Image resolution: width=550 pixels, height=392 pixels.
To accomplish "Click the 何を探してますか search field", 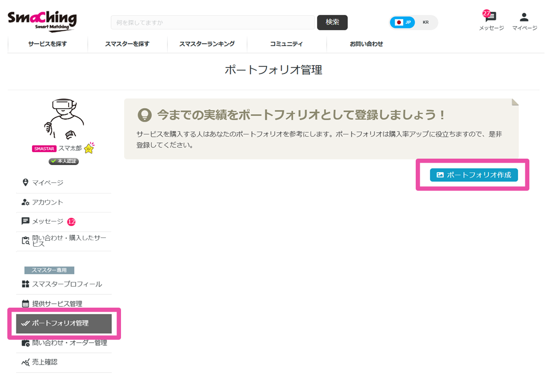I will click(x=212, y=22).
